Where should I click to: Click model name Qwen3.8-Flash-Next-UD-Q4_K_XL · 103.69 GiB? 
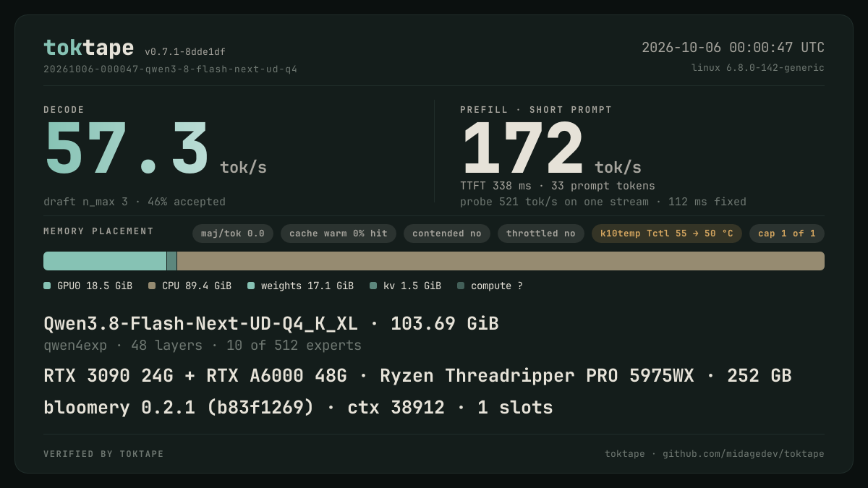tap(271, 324)
